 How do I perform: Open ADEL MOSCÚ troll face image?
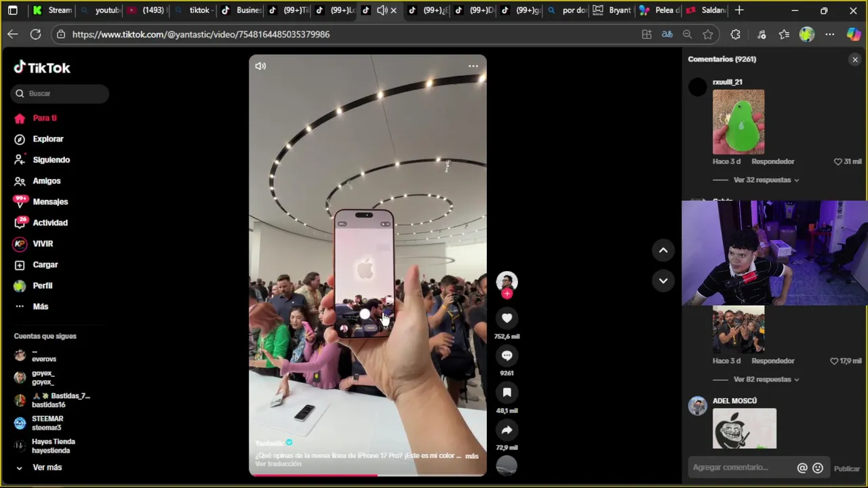click(x=745, y=428)
